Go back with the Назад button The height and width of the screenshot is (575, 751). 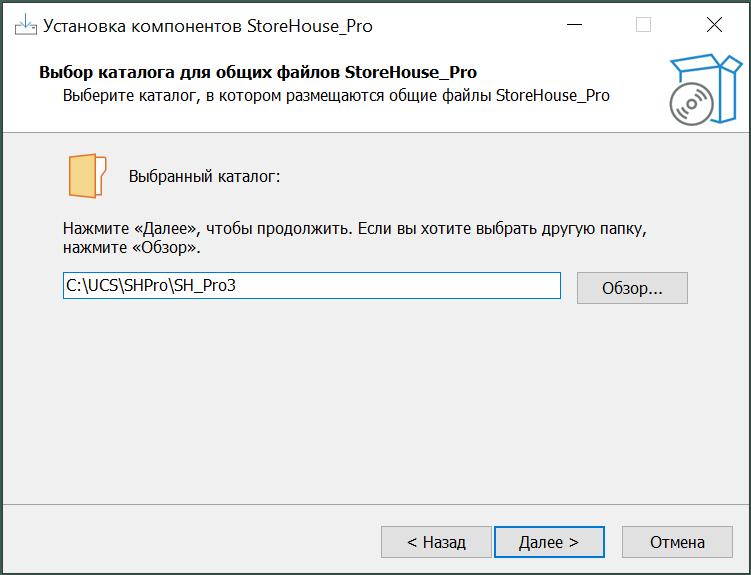tap(436, 542)
